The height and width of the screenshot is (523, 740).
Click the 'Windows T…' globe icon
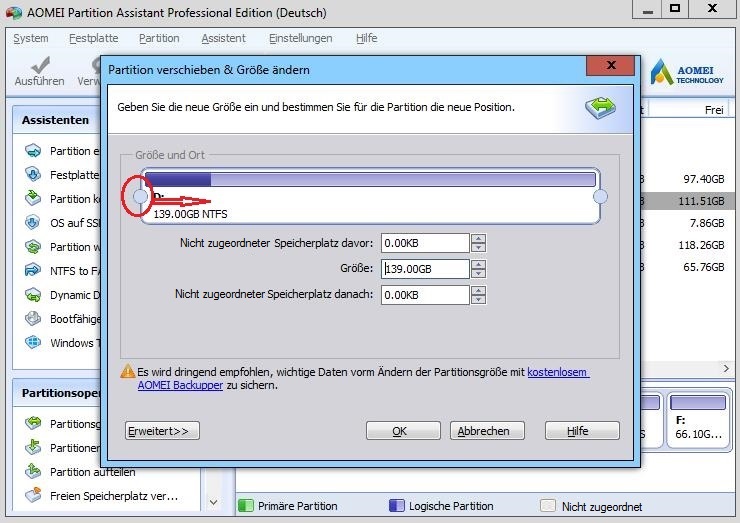[x=33, y=342]
